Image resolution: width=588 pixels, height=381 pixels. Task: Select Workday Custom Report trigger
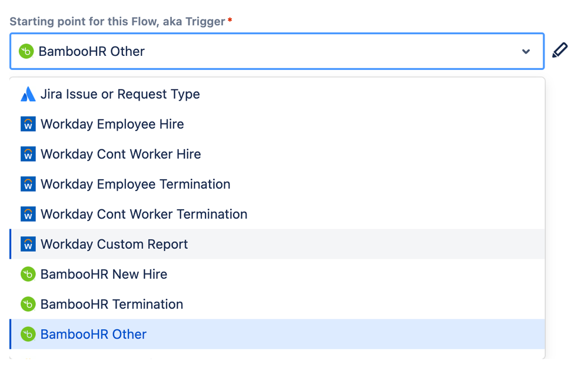click(x=114, y=244)
